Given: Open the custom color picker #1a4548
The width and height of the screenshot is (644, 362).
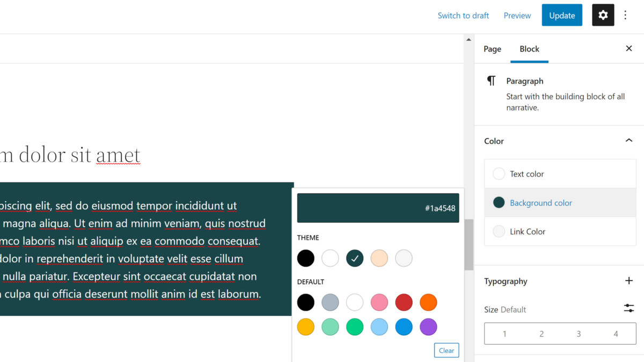Looking at the screenshot, I should 378,208.
